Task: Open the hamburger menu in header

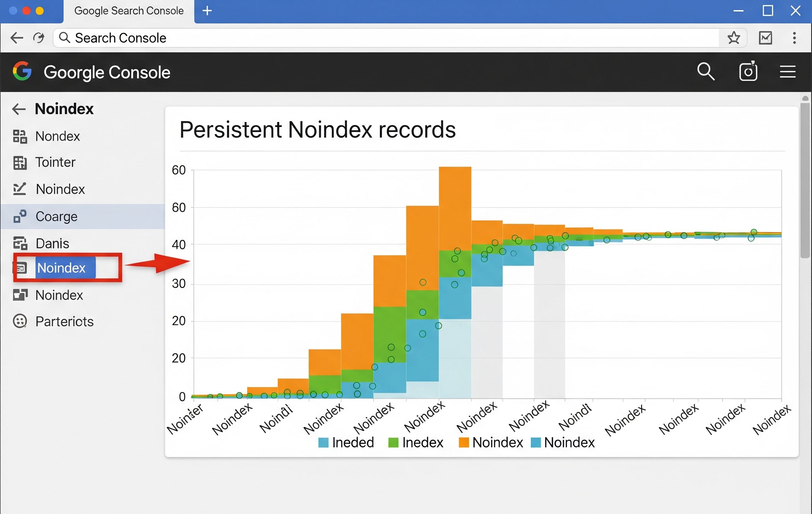Action: pyautogui.click(x=788, y=71)
